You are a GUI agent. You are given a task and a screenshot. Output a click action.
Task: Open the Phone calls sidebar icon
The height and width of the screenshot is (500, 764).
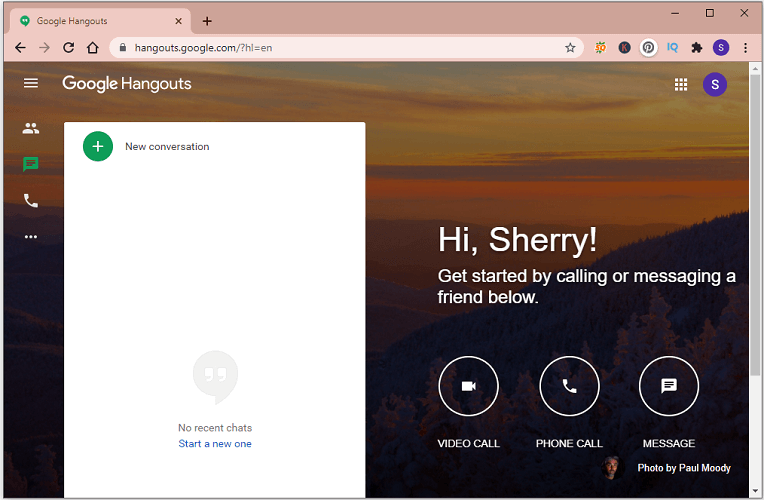pyautogui.click(x=31, y=200)
